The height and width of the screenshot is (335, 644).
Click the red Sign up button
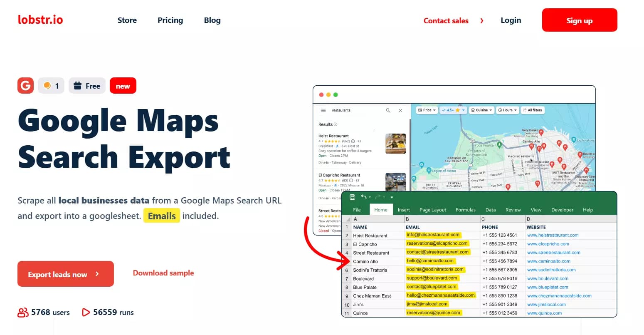tap(580, 20)
